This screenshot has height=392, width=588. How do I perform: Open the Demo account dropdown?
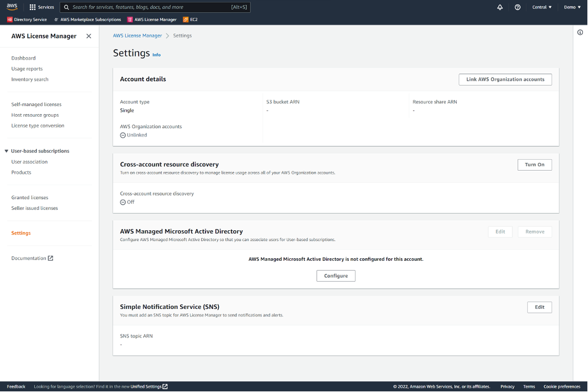click(x=572, y=7)
